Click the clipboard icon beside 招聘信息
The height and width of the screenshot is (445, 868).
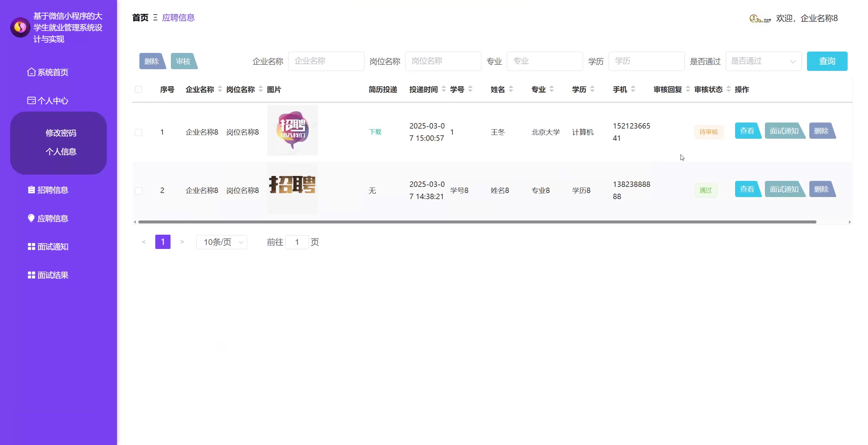pos(31,190)
